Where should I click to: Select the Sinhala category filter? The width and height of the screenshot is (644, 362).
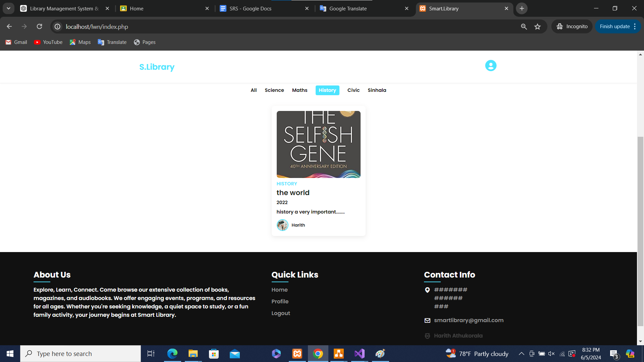tap(377, 90)
